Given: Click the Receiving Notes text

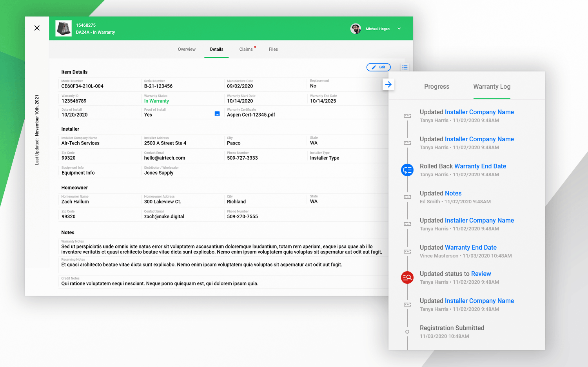Looking at the screenshot, I should [x=202, y=265].
